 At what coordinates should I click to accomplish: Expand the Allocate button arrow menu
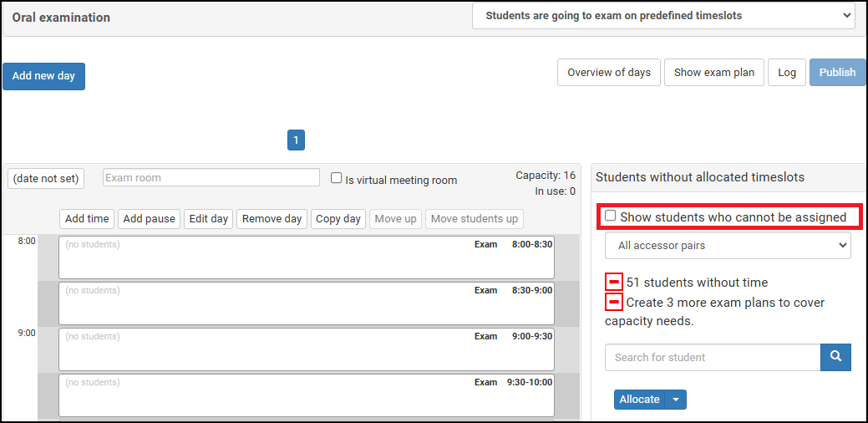pyautogui.click(x=676, y=400)
